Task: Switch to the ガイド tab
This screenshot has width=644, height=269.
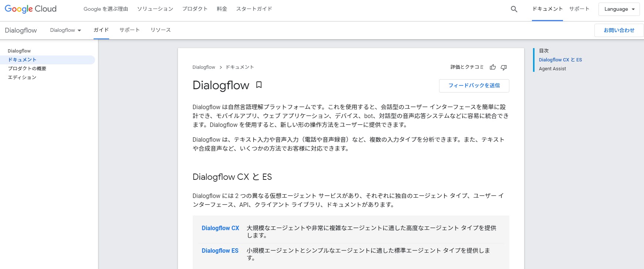Action: 101,30
